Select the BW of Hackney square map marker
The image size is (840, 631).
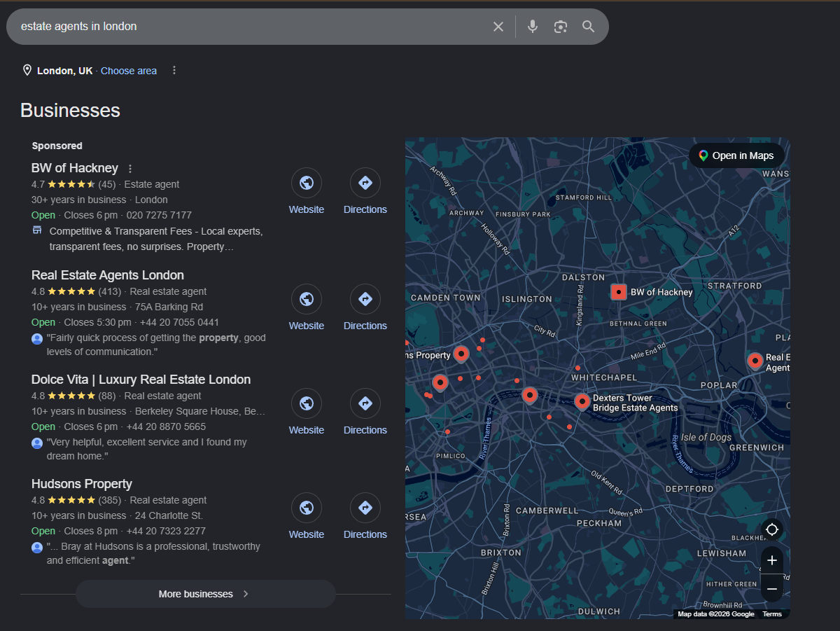[x=619, y=292]
